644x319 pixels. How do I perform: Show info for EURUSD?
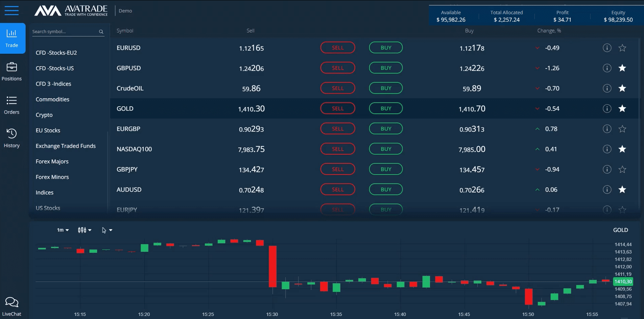[x=607, y=48]
